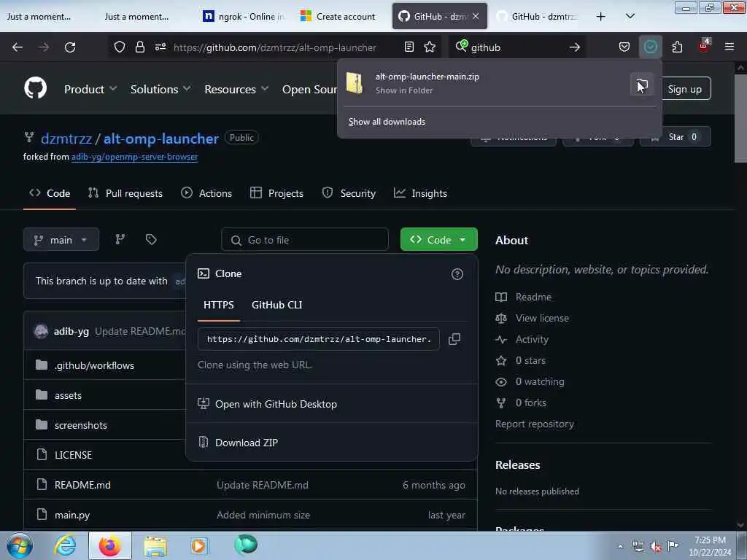Screen dimensions: 747x560
Task: Open the Actions tab
Action: click(x=206, y=193)
